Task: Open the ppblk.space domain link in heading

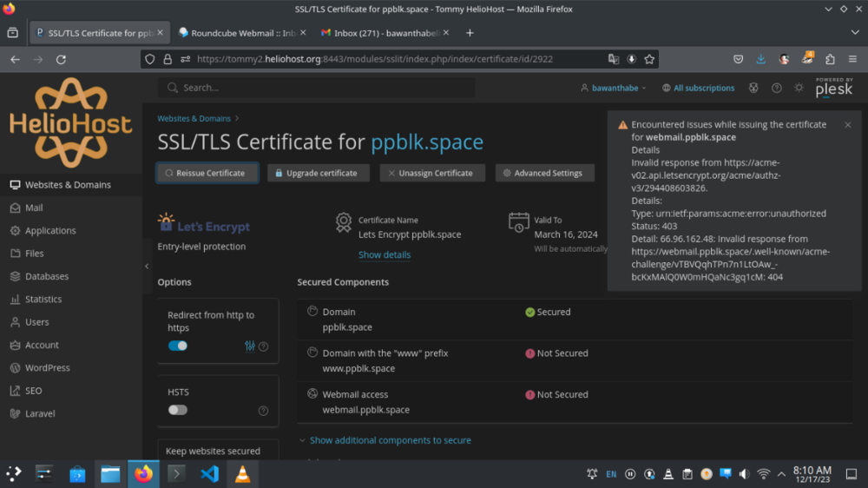Action: [427, 142]
